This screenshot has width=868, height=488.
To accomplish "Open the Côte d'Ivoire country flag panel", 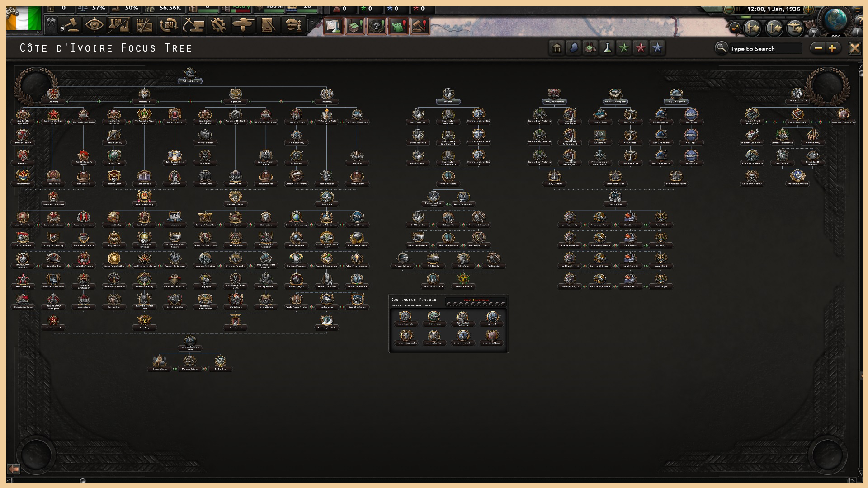I will (23, 18).
